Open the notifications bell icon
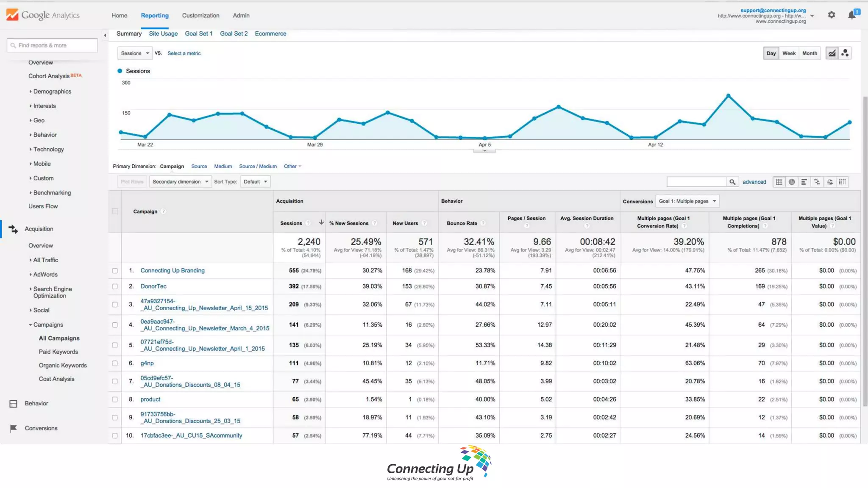 pos(852,15)
